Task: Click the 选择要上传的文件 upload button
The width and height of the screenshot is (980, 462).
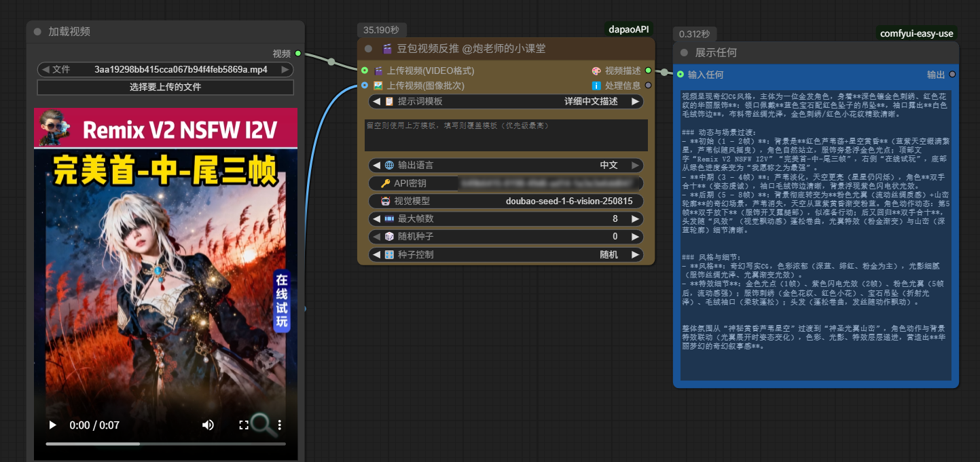Action: point(166,87)
